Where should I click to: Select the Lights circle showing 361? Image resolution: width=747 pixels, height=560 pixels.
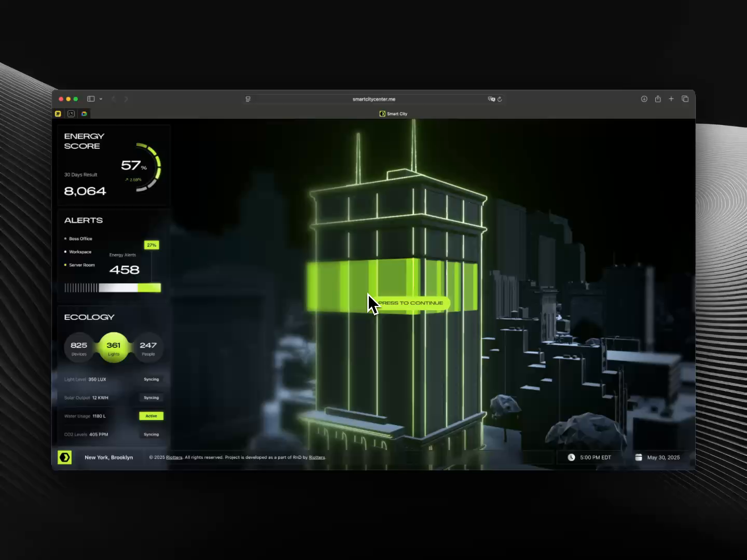(x=114, y=347)
